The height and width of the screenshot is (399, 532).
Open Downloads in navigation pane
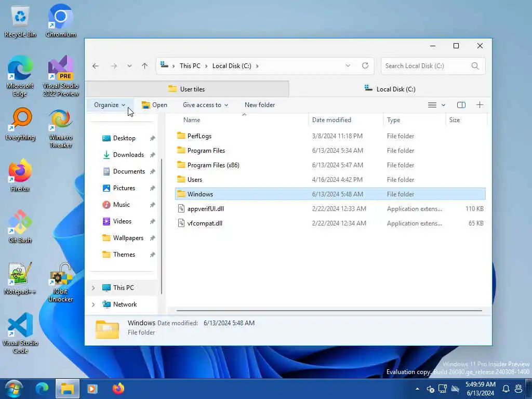(x=128, y=155)
